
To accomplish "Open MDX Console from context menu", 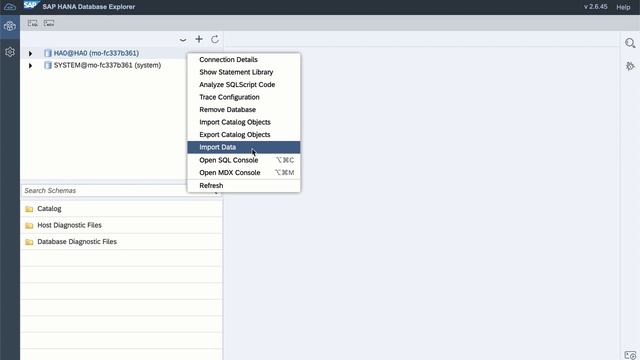I will coord(244,173).
